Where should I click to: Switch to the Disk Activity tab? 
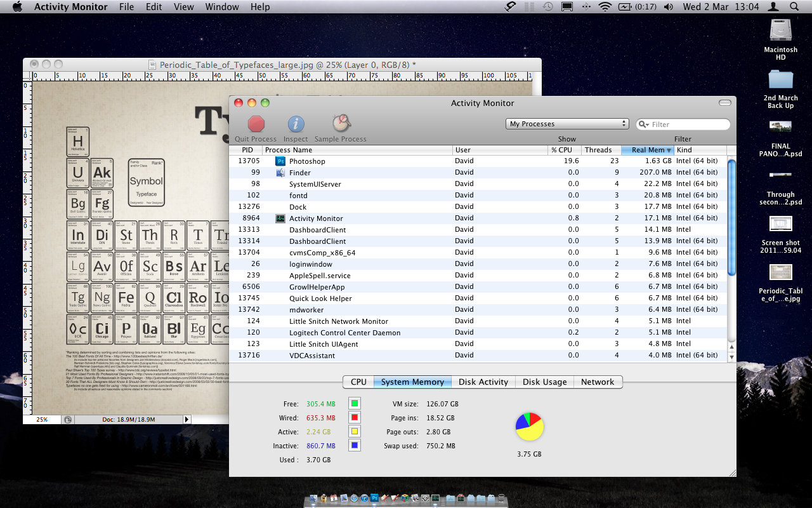(x=483, y=382)
